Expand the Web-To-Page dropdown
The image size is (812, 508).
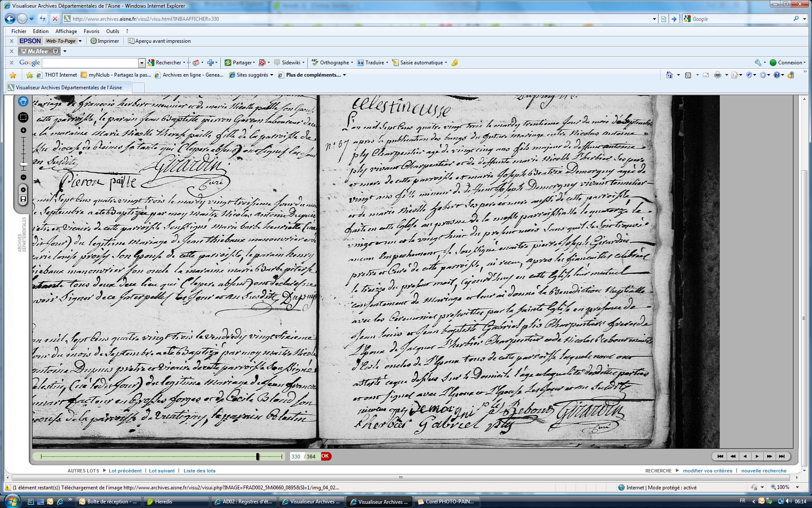click(80, 41)
